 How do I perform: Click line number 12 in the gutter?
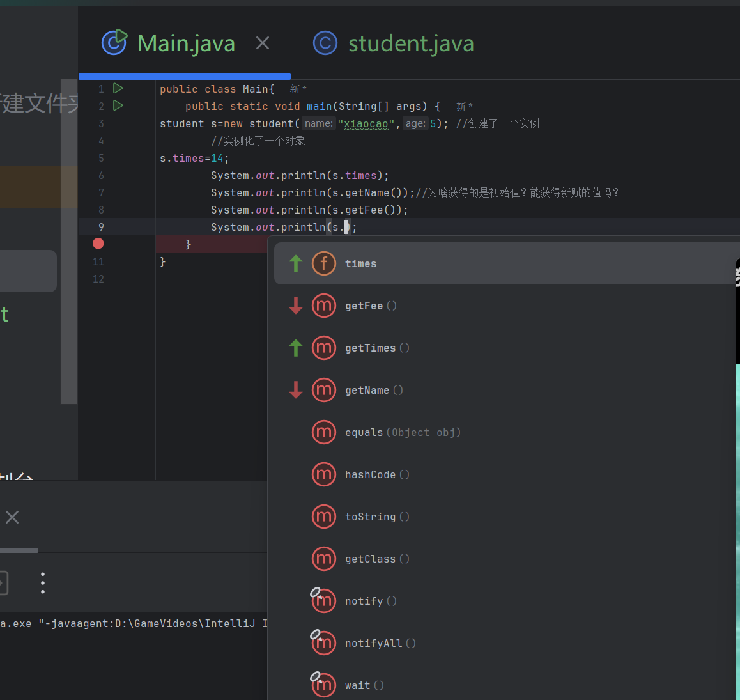point(98,279)
